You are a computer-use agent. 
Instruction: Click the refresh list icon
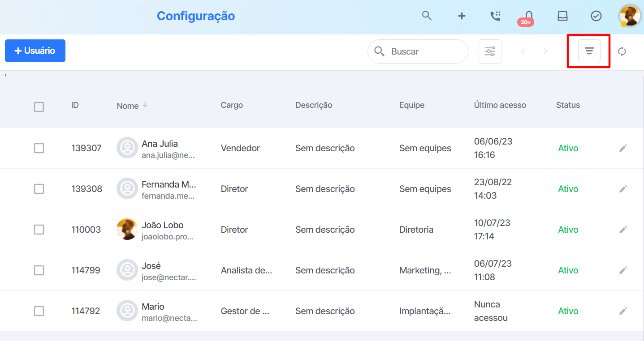(622, 51)
